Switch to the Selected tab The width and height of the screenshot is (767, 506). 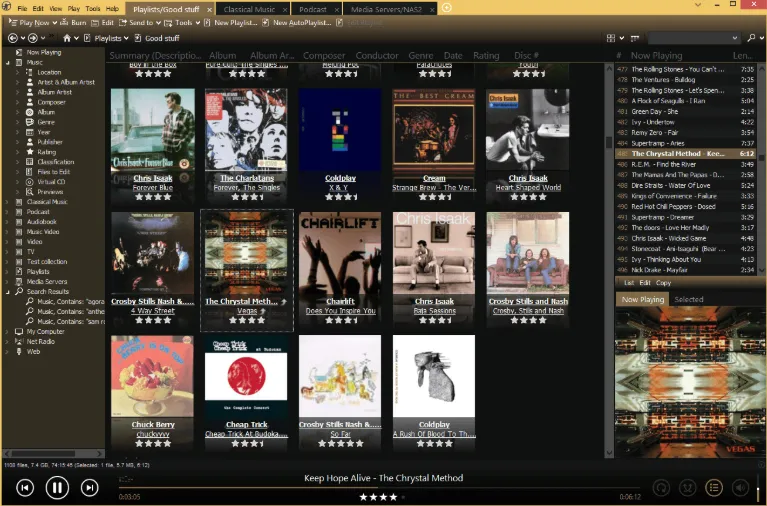[688, 299]
